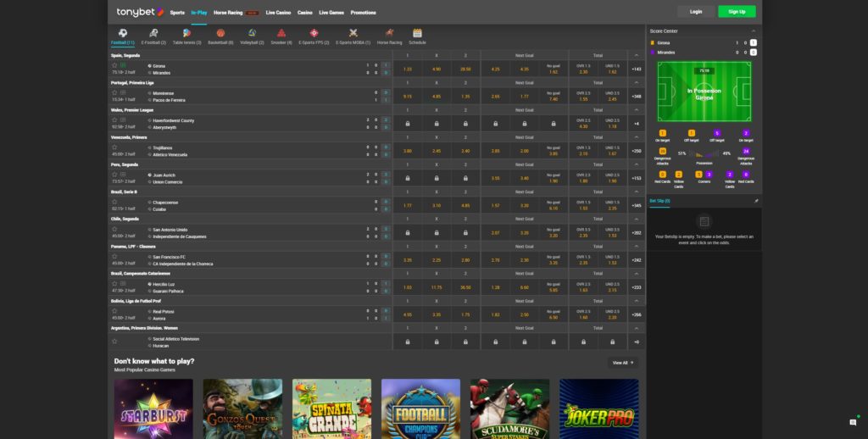The width and height of the screenshot is (868, 439).
Task: Open the In-Play menu tab
Action: tap(198, 12)
